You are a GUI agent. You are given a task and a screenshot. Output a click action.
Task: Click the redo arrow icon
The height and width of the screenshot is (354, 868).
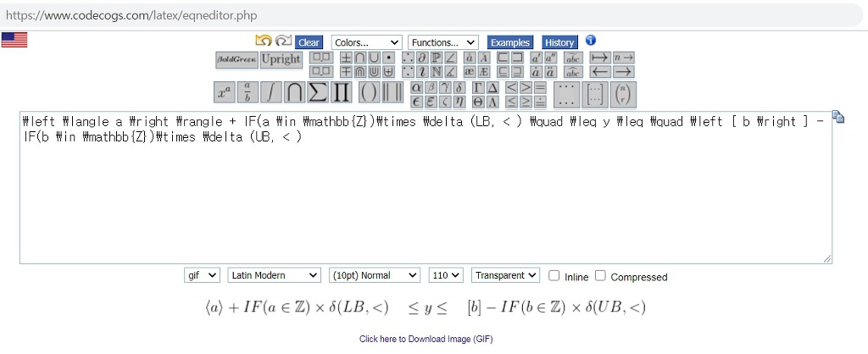click(x=283, y=41)
